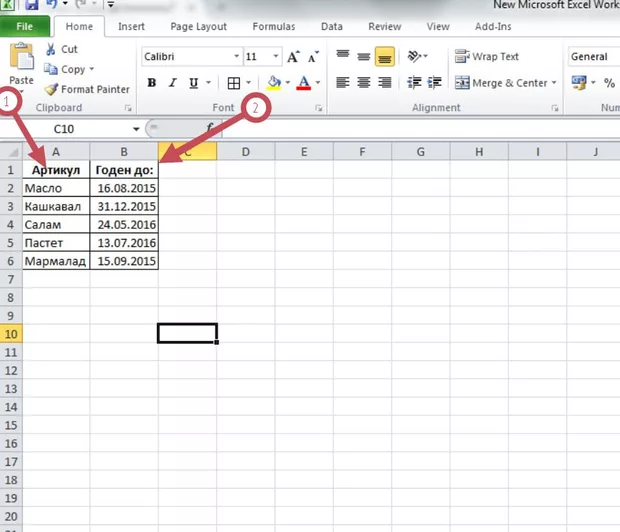Apply yellow Fill Color bucket
Image resolution: width=620 pixels, height=532 pixels.
tap(274, 83)
